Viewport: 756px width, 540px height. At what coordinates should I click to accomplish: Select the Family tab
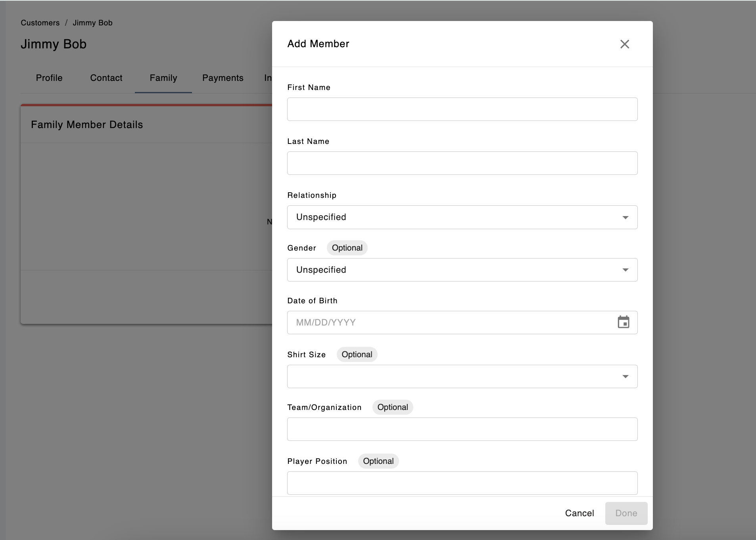[x=163, y=78]
